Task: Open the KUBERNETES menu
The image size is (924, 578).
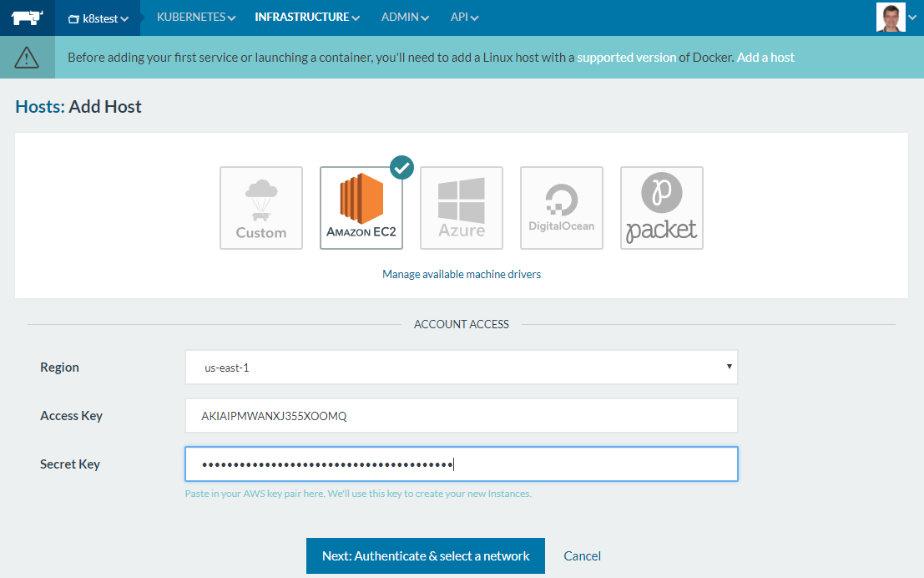Action: coord(196,17)
